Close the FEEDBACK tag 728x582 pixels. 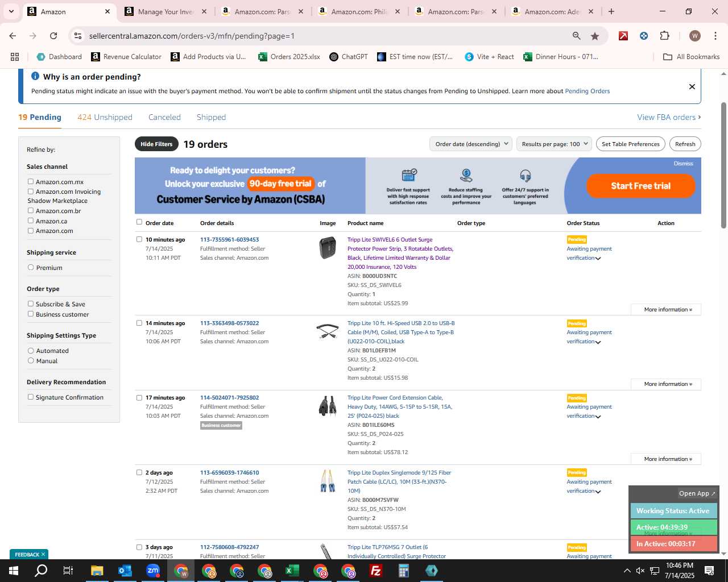(x=43, y=555)
